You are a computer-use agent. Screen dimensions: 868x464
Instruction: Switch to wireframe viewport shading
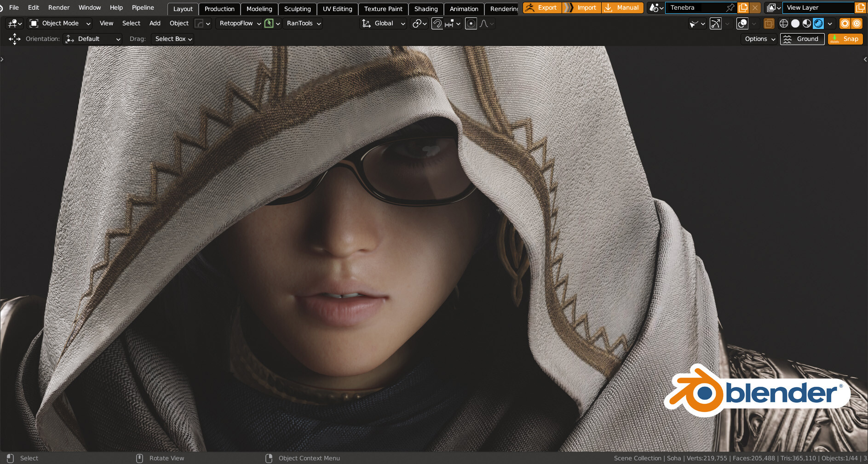[784, 23]
